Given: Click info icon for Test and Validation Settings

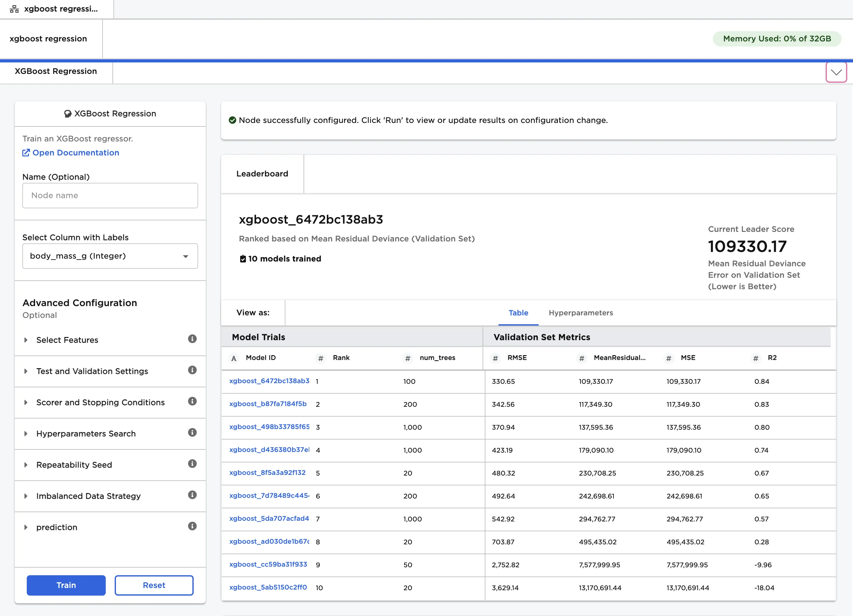Looking at the screenshot, I should (x=192, y=370).
